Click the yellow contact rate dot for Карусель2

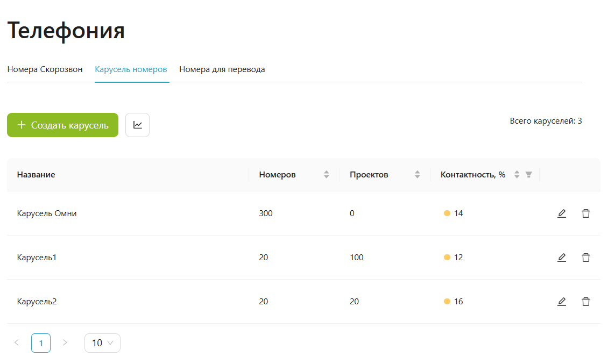[446, 301]
